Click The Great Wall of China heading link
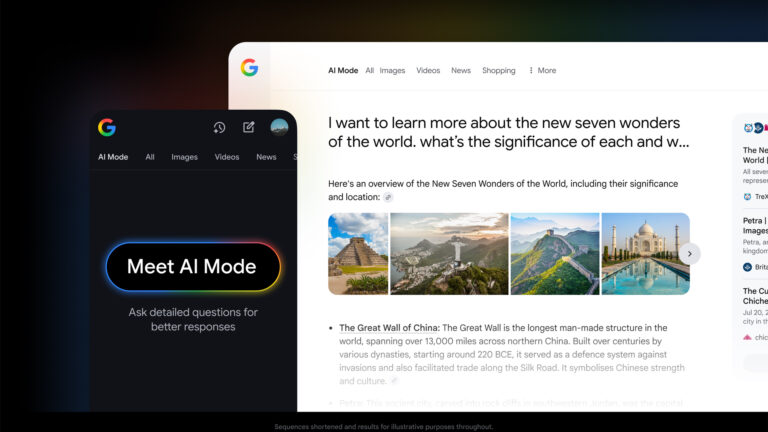Image resolution: width=768 pixels, height=432 pixels. tap(389, 328)
